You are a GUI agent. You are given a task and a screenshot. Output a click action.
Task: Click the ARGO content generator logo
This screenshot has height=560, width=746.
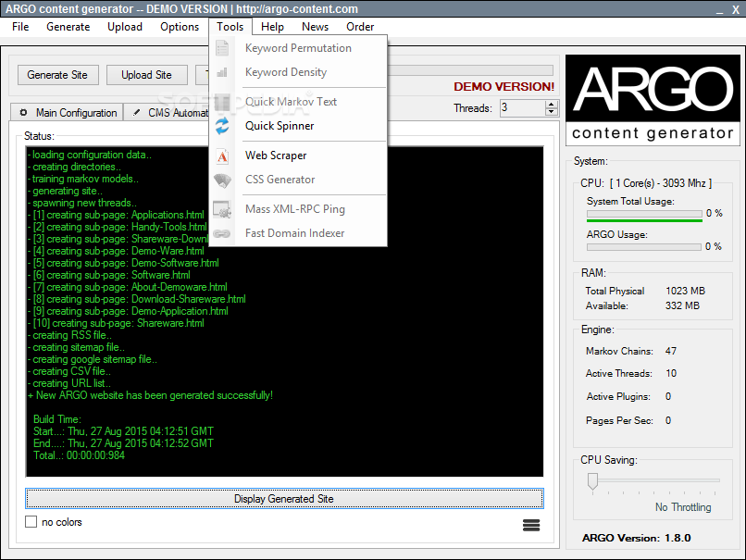653,100
